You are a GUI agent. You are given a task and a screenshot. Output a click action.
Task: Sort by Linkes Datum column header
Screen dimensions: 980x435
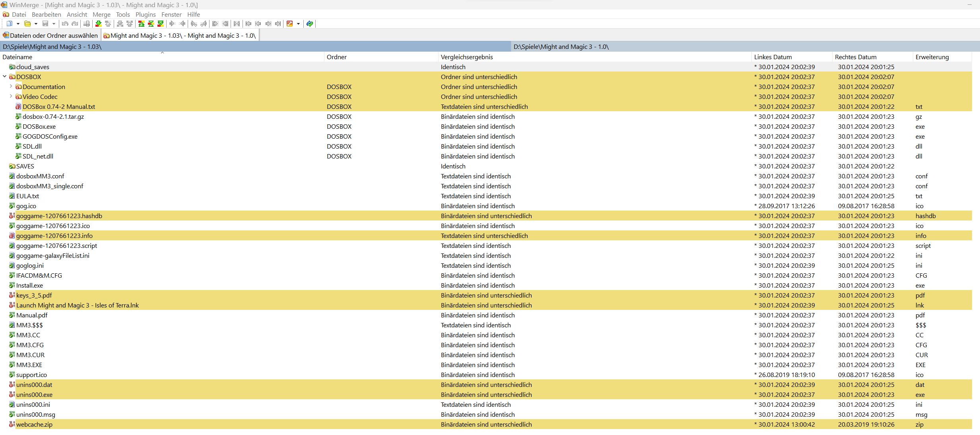(792, 57)
